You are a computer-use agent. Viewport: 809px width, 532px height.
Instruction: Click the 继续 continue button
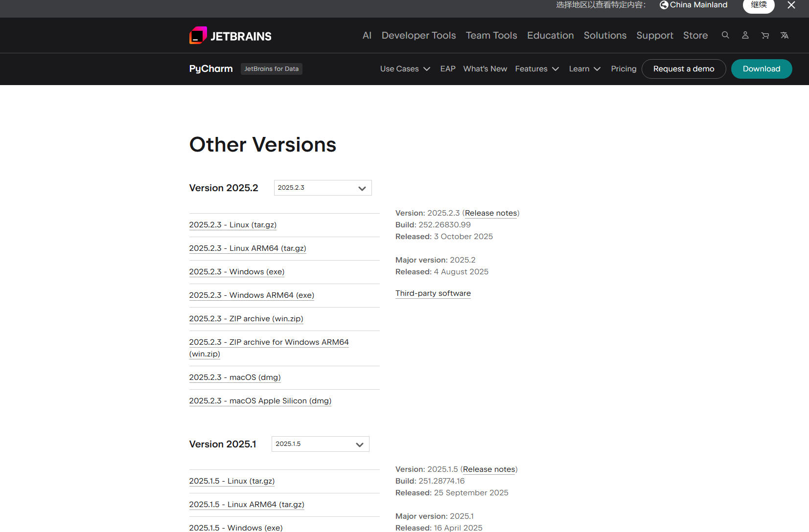point(759,5)
